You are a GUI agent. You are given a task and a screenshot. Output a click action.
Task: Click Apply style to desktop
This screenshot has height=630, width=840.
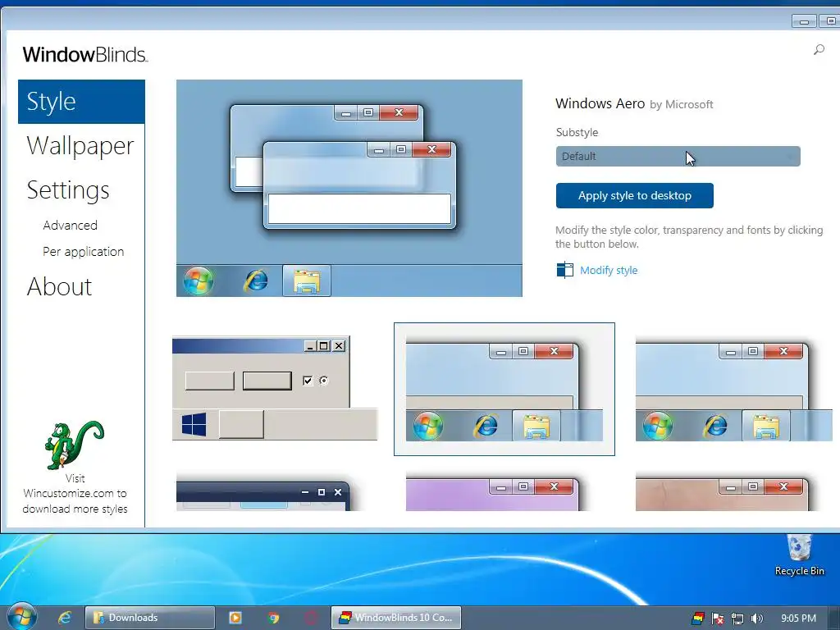[x=634, y=195]
